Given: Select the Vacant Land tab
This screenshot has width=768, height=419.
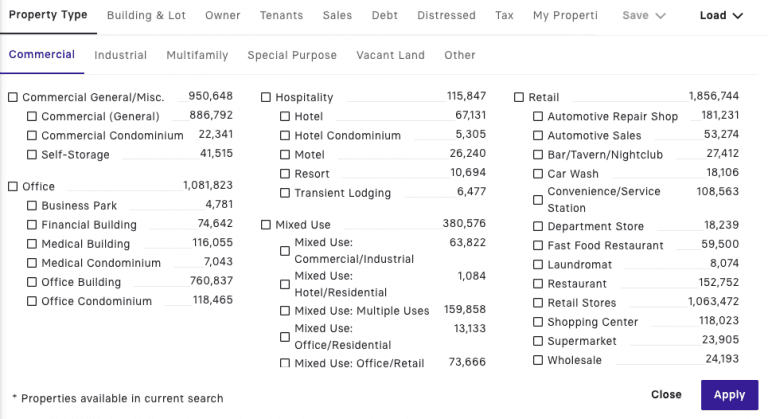Looking at the screenshot, I should (x=390, y=55).
